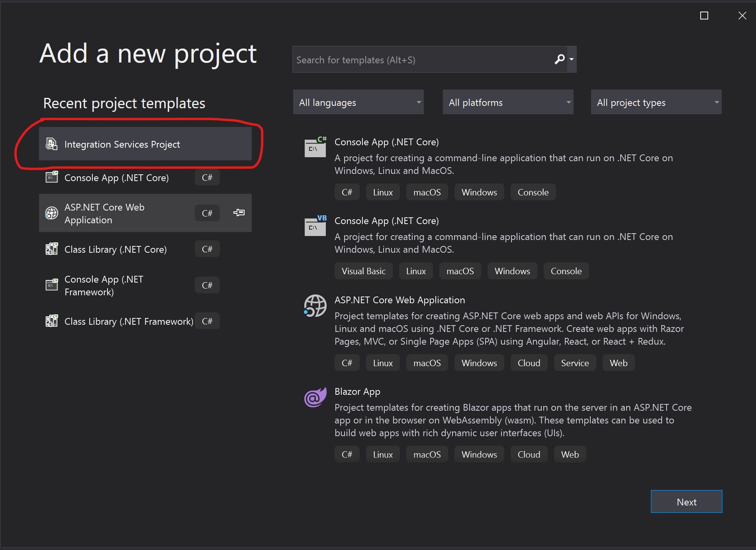The width and height of the screenshot is (756, 550).
Task: Select Console App (.NET Framework) recent template
Action: point(145,285)
